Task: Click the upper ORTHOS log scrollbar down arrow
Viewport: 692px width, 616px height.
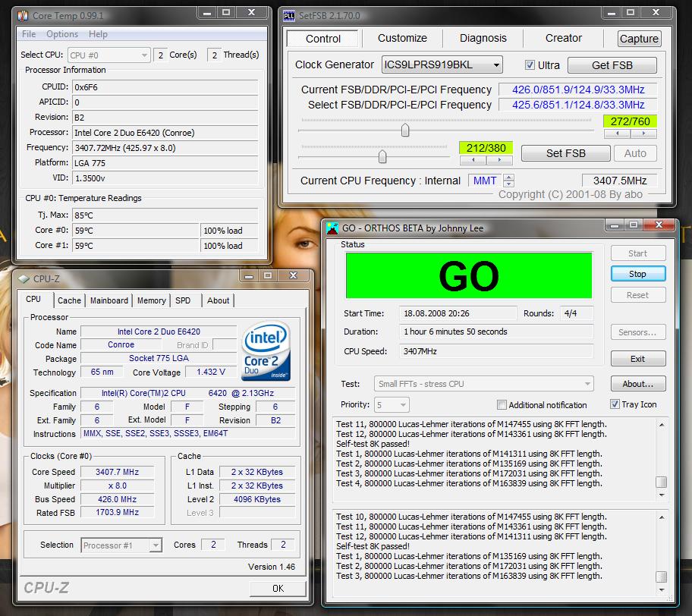Action: (x=662, y=495)
